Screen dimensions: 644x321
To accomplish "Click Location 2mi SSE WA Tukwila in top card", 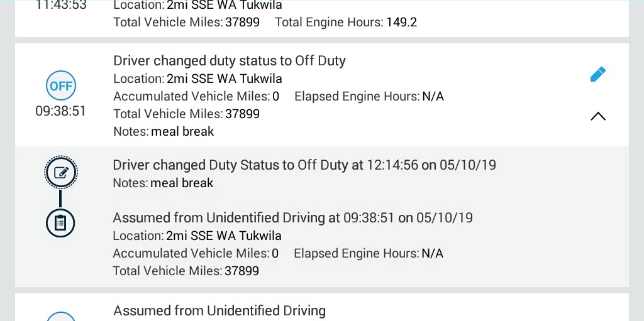I will [197, 5].
